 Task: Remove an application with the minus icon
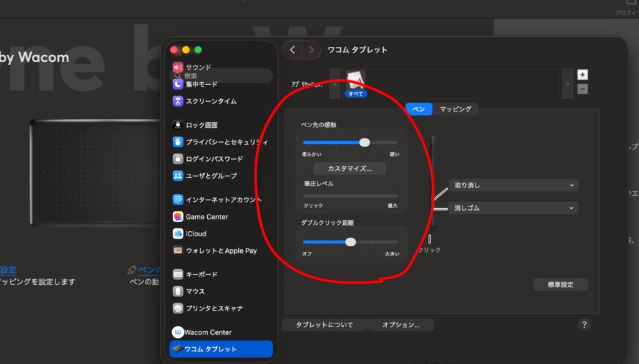click(x=582, y=89)
